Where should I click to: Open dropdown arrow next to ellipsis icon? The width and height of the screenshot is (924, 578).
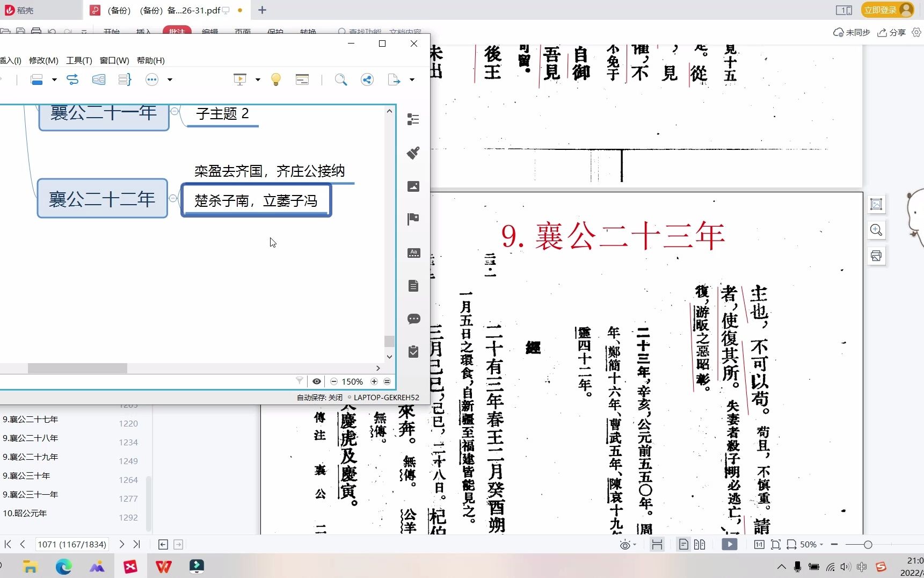click(170, 80)
